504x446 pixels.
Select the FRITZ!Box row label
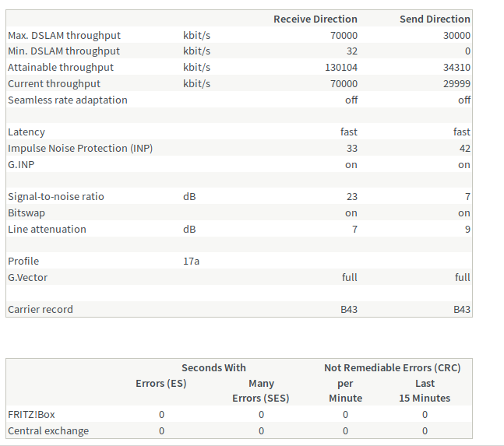30,415
